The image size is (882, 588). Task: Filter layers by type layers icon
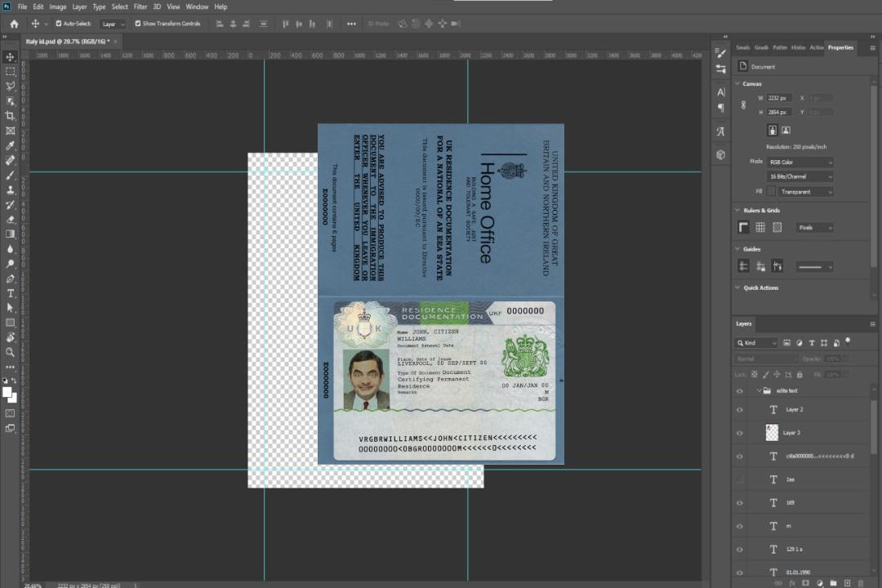(x=812, y=343)
